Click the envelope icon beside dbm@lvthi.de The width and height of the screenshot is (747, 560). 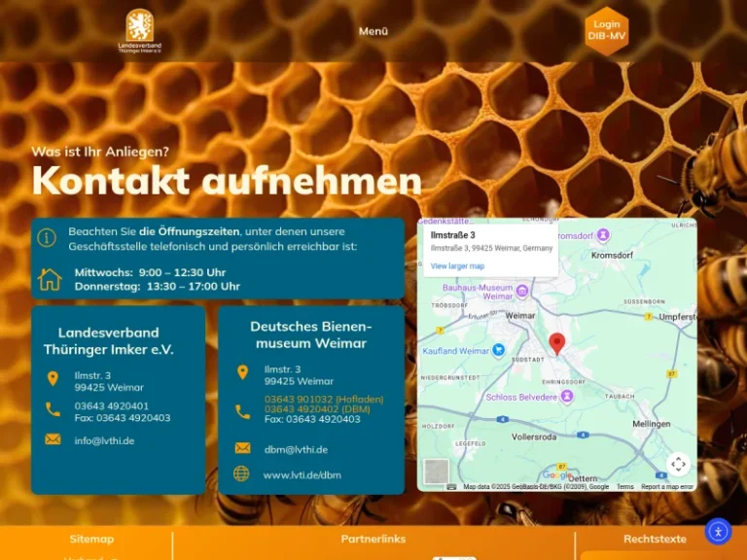(x=242, y=448)
